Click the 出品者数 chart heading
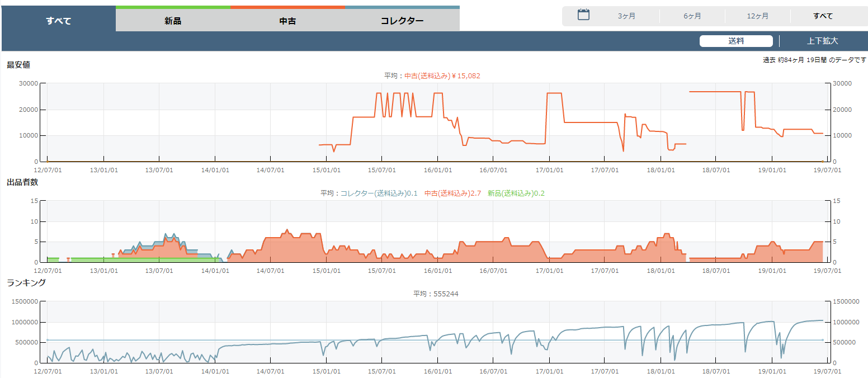The width and height of the screenshot is (868, 378). [x=22, y=182]
